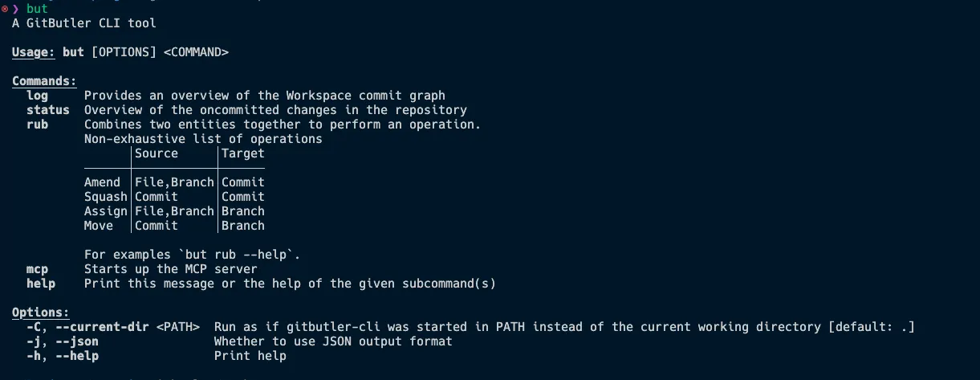Click the '-h, --help' option
980x380 pixels.
[63, 356]
